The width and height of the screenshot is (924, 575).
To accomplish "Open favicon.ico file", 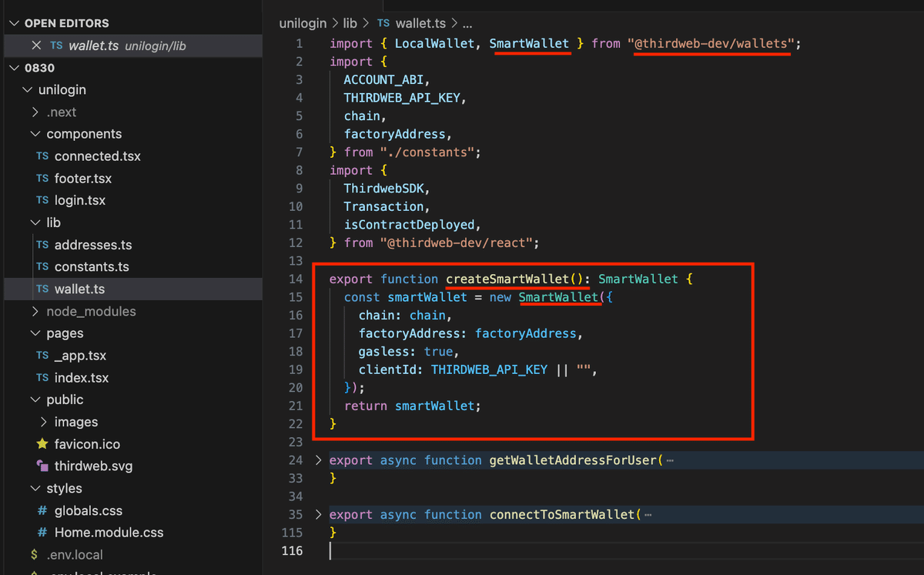I will (87, 444).
